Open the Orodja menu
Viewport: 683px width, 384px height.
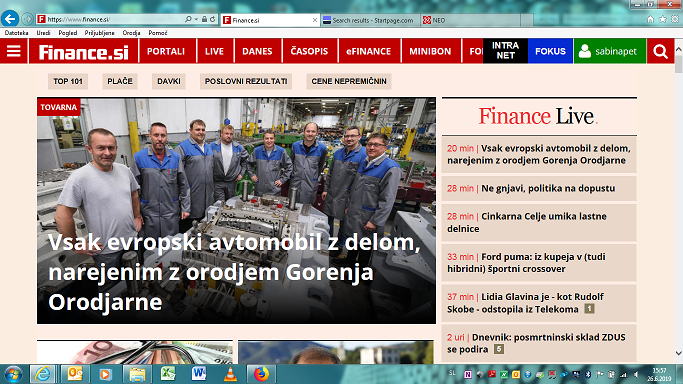click(x=131, y=33)
